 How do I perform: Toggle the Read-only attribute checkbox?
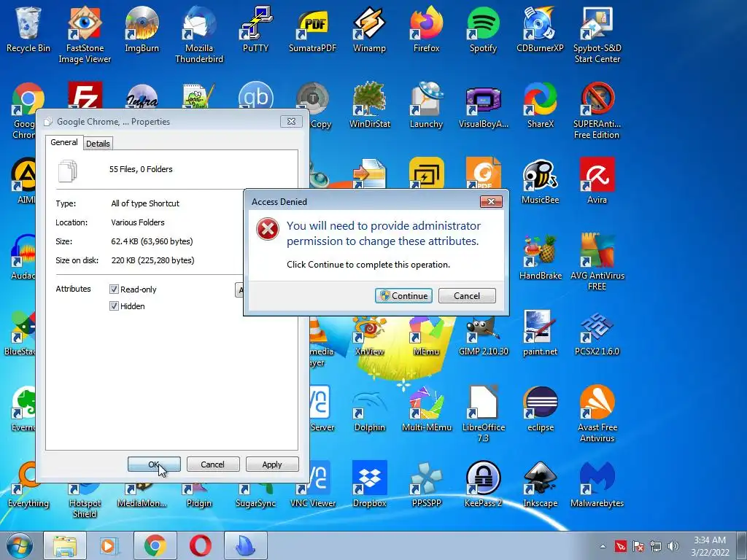pyautogui.click(x=114, y=289)
